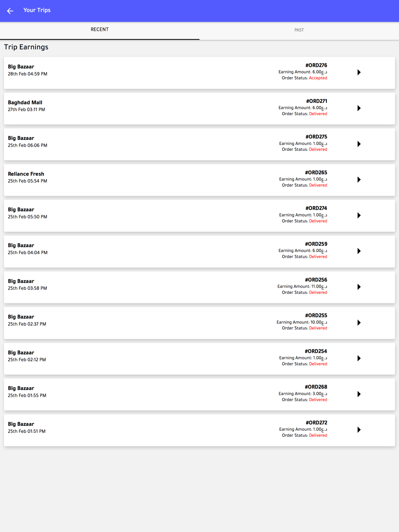Image resolution: width=399 pixels, height=532 pixels.
Task: Expand order #ORD255 with its arrow
Action: coord(359,323)
